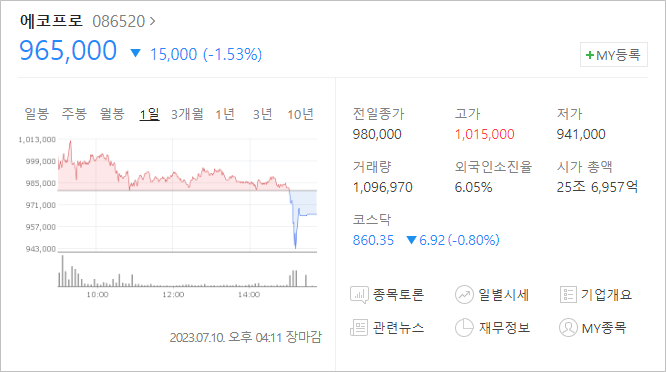Show the 3개월 chart period
Viewport: 666px width, 372px height.
[x=187, y=114]
